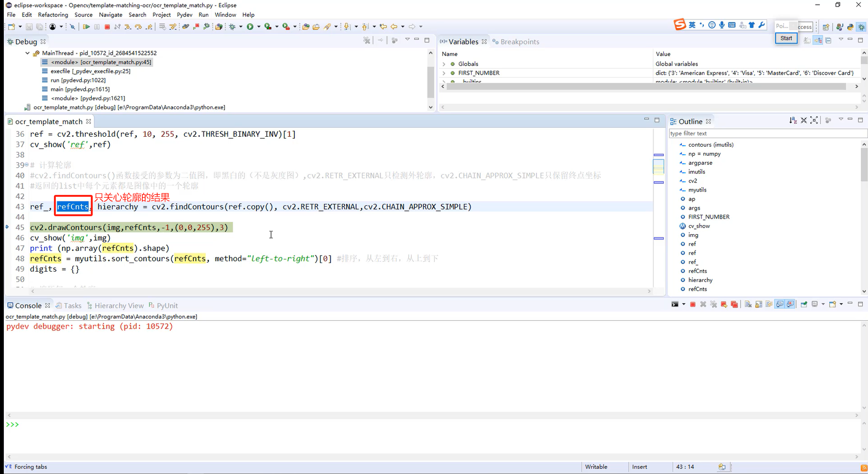Image resolution: width=868 pixels, height=474 pixels.
Task: Open the Debug launch dropdown arrow
Action: tap(240, 26)
